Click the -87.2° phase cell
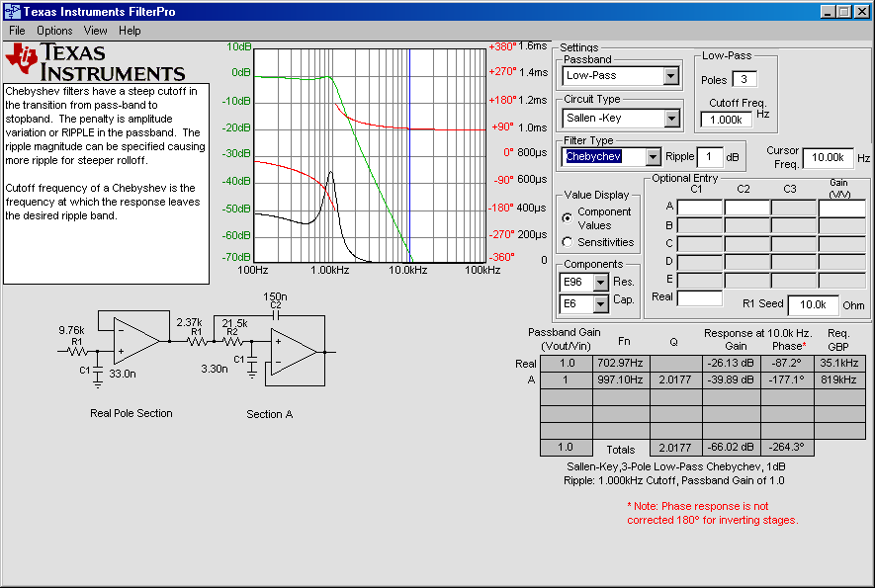875x588 pixels. 786,364
